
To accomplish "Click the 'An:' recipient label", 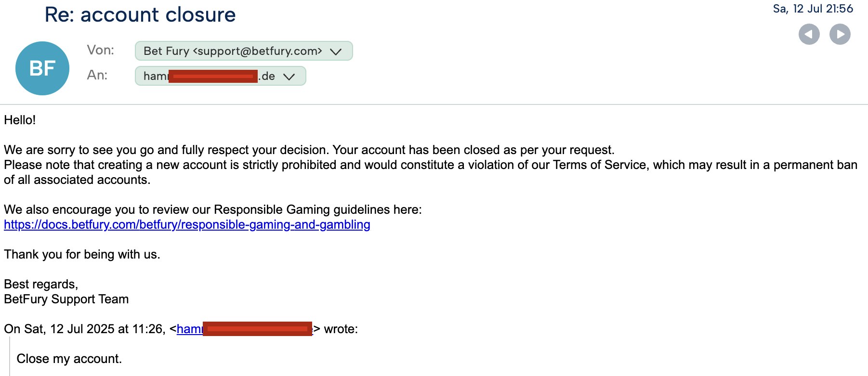I will pos(97,75).
